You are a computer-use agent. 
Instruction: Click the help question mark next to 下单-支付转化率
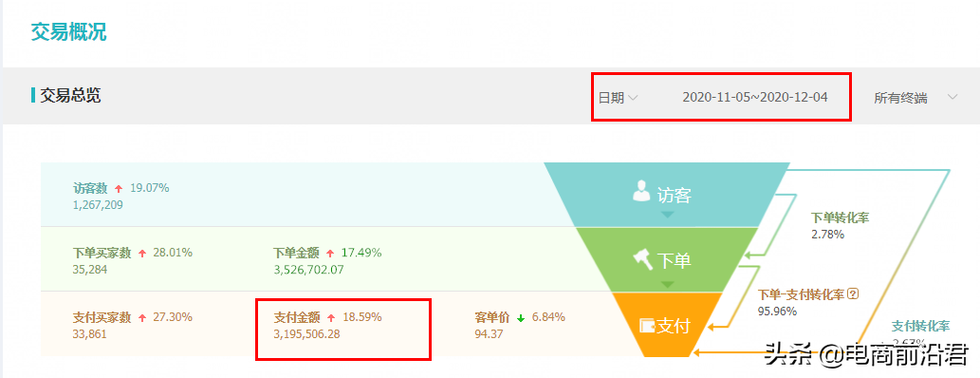tap(855, 293)
